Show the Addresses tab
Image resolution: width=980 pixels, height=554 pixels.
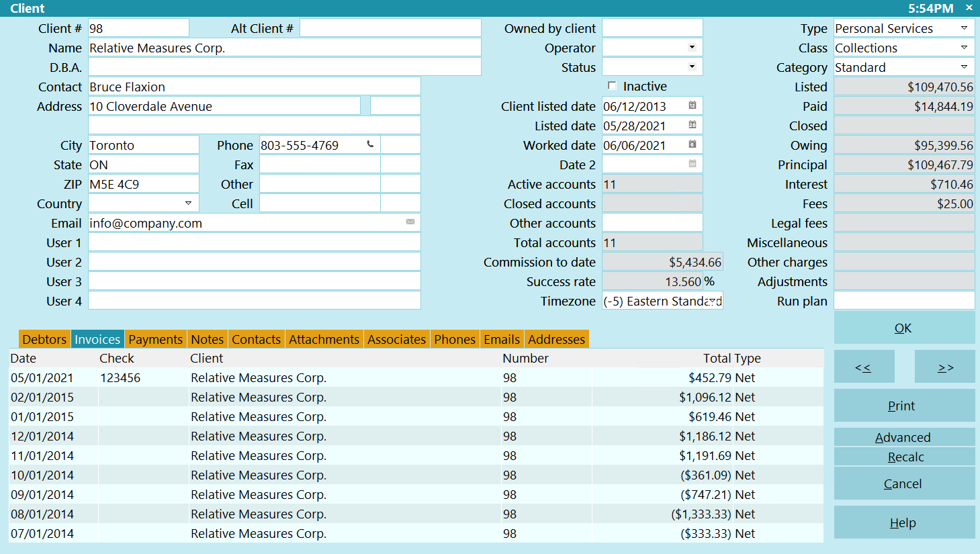tap(557, 339)
